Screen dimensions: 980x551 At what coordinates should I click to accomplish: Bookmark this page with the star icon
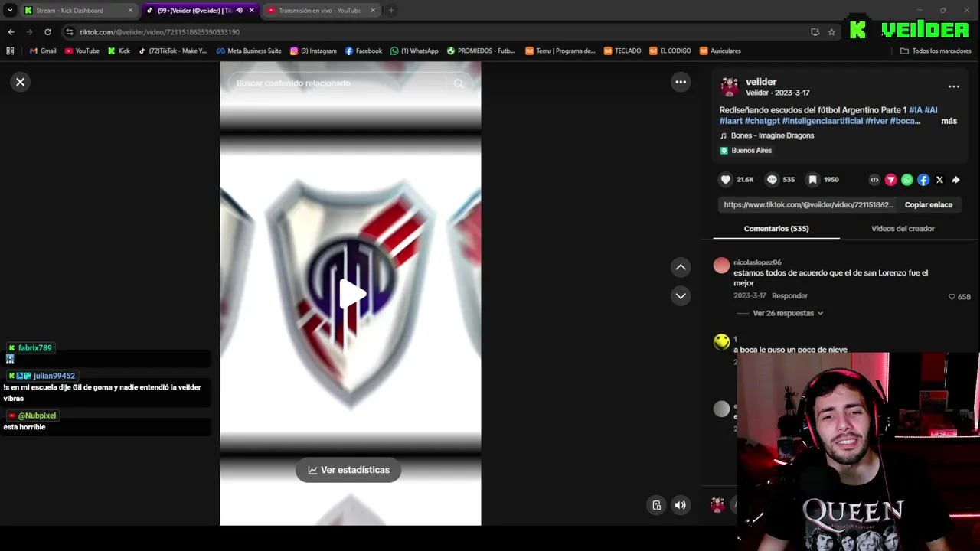click(x=831, y=32)
